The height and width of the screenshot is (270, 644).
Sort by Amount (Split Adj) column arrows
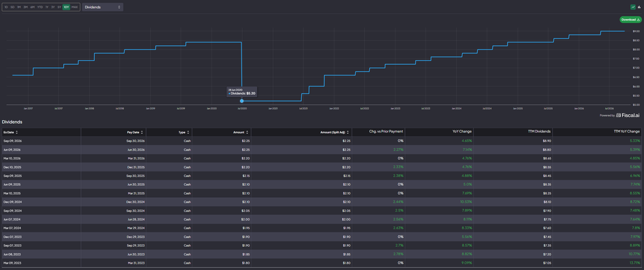[348, 132]
